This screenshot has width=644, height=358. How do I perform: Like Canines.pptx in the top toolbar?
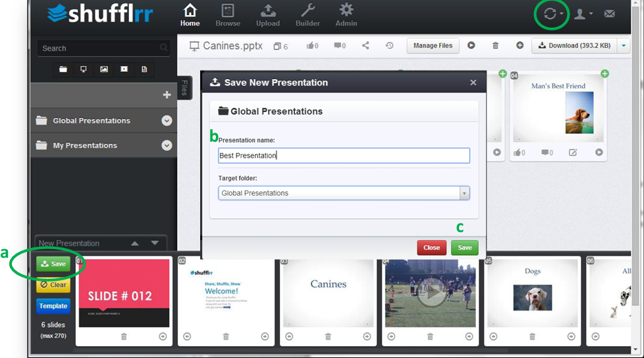[312, 45]
